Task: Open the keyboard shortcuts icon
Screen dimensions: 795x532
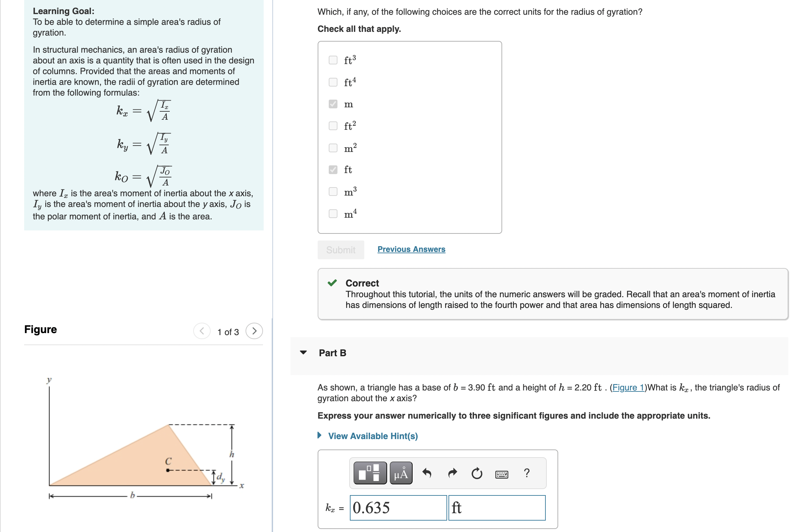Action: tap(501, 474)
